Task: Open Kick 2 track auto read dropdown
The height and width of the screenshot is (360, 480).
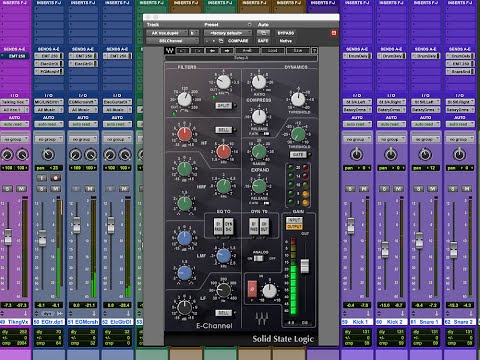Action: tap(391, 124)
